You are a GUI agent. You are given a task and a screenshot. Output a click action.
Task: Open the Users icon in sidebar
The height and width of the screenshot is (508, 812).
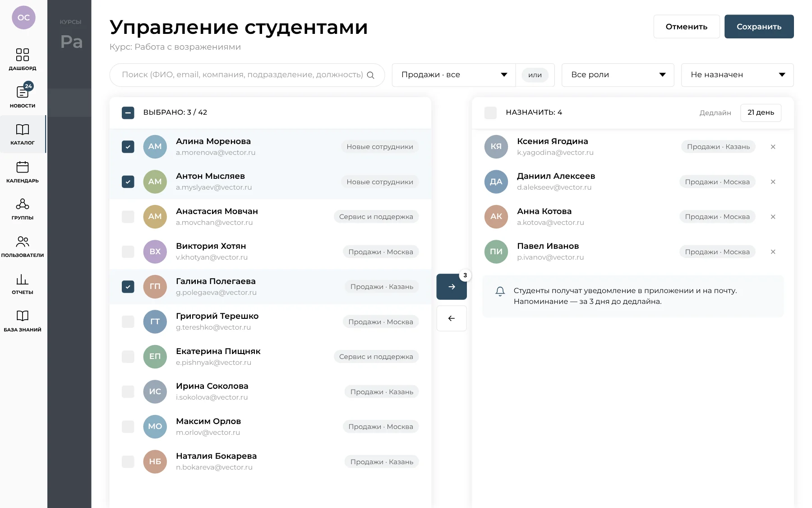[x=23, y=242]
